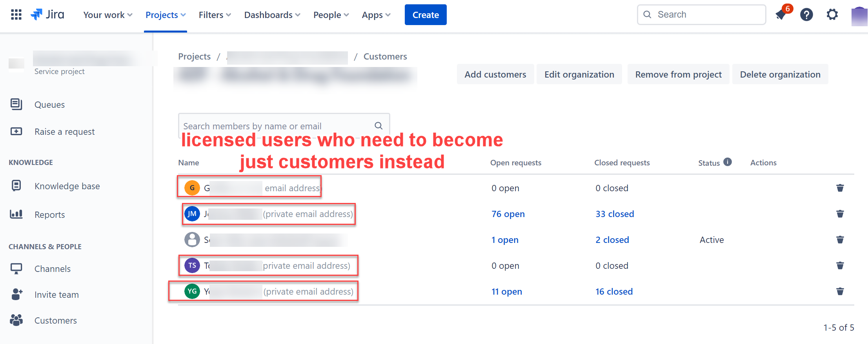
Task: Focus the Search members by name field
Action: click(x=284, y=126)
